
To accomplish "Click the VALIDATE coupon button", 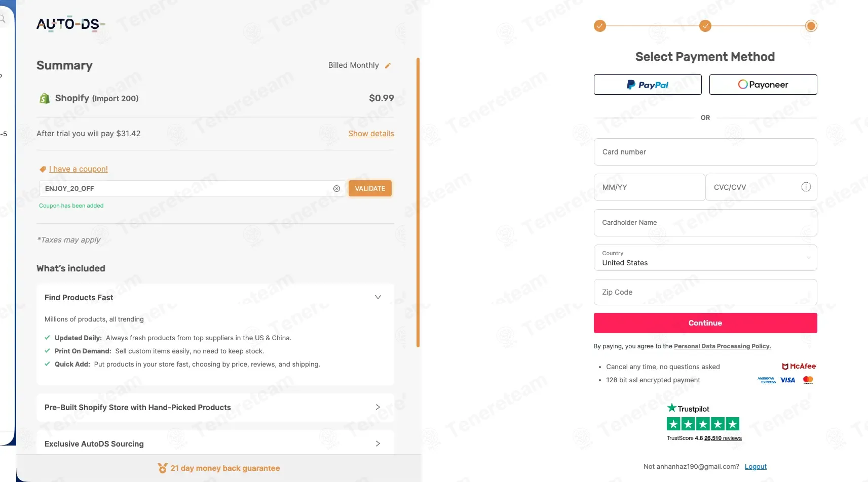I will (x=370, y=188).
